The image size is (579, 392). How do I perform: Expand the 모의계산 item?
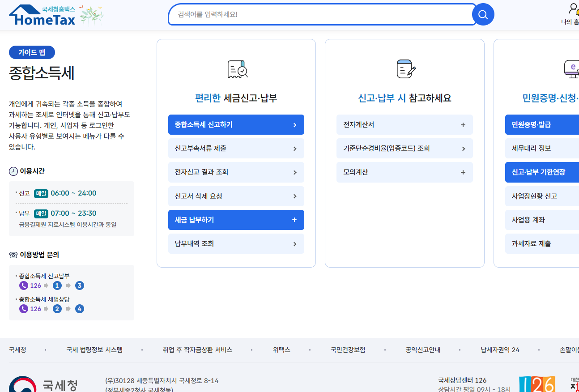404,172
